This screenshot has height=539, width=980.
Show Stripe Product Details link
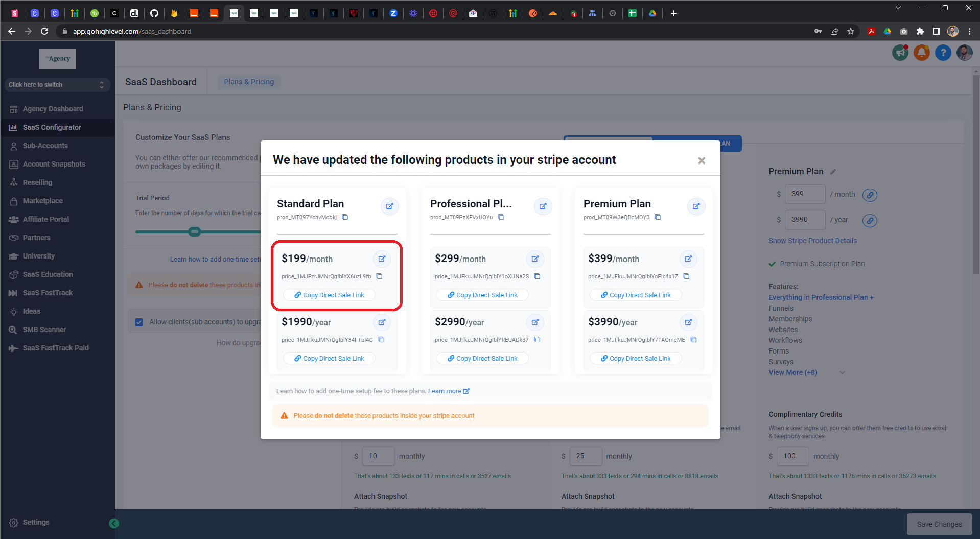[812, 241]
